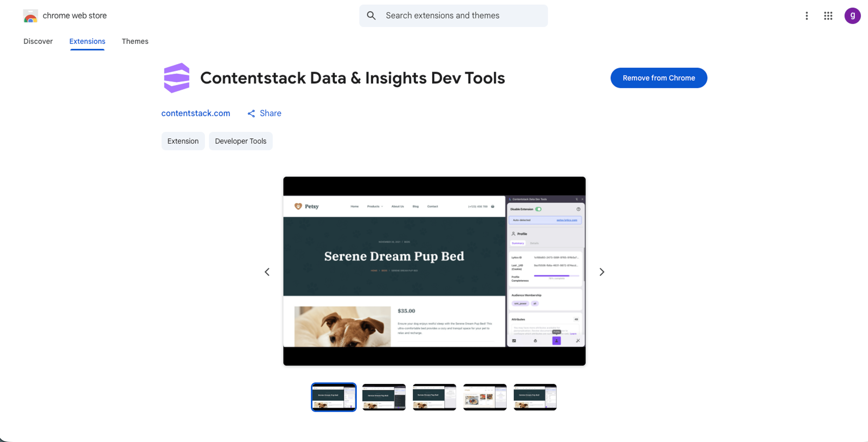Focus the Search extensions and themes field
The width and height of the screenshot is (868, 442).
[x=453, y=16]
